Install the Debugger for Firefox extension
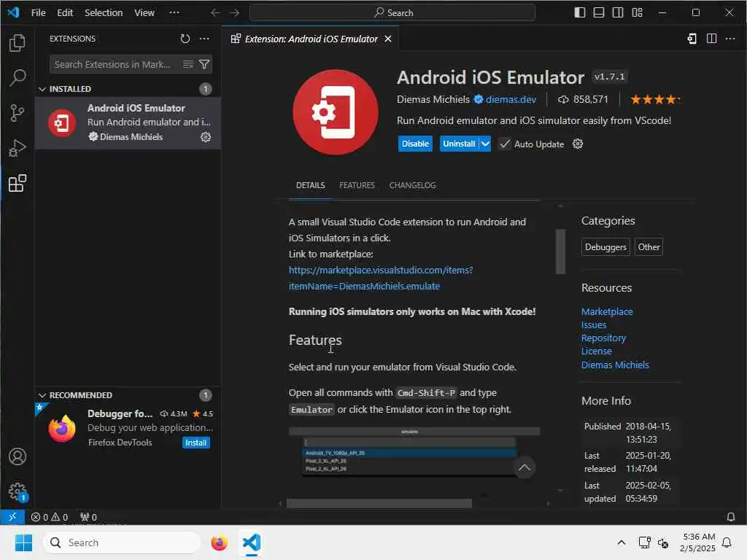Screen dimensions: 747x560 point(196,443)
